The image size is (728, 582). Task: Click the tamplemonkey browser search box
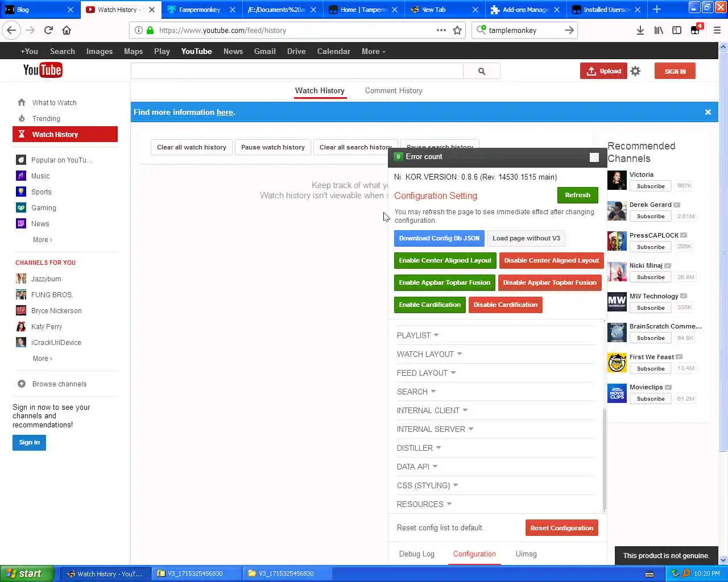tap(524, 30)
